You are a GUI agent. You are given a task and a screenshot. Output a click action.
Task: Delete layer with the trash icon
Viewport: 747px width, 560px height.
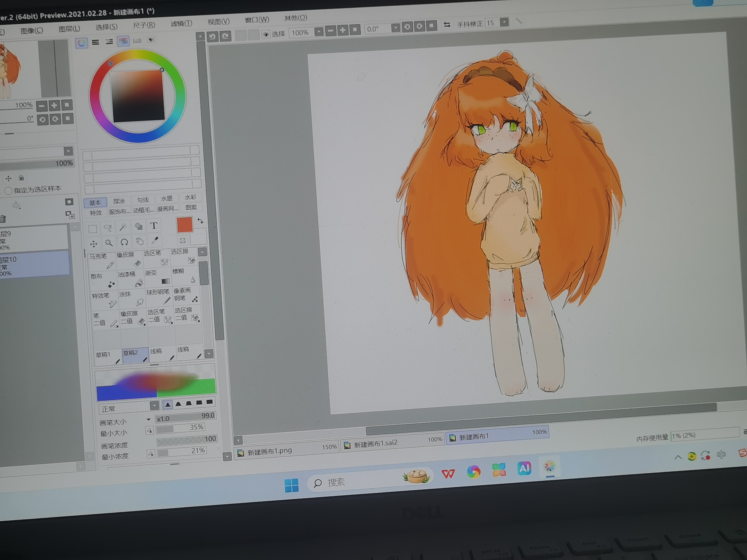pyautogui.click(x=3, y=219)
